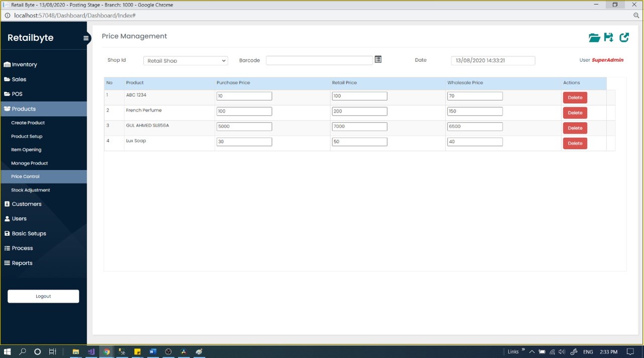The image size is (644, 358).
Task: Click the Barcode input field
Action: pos(319,60)
